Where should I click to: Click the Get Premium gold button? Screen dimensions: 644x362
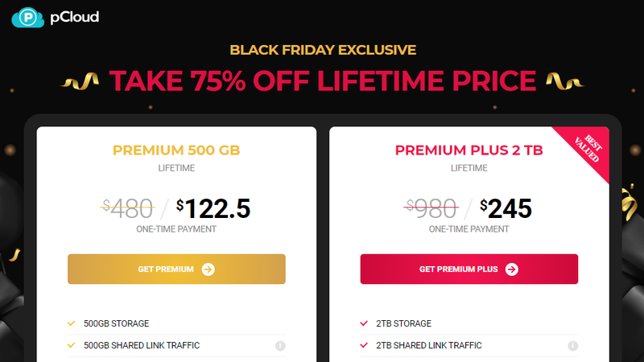[x=176, y=269]
